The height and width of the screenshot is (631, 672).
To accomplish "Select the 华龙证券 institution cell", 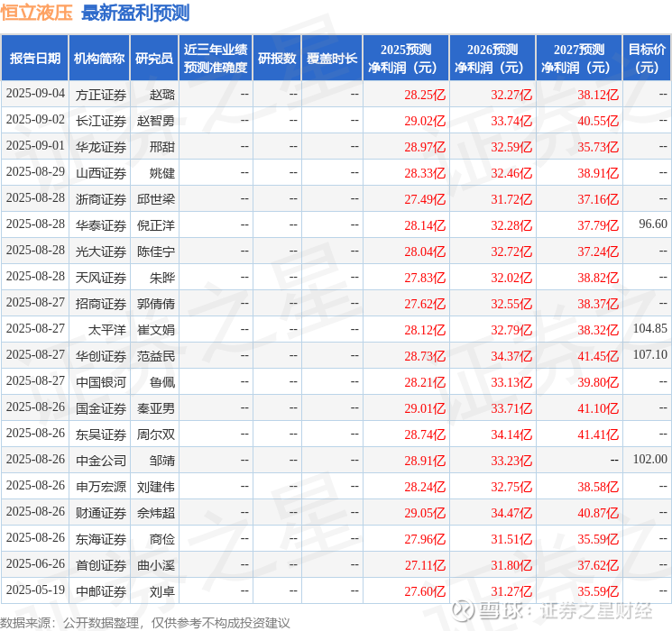I will click(101, 147).
